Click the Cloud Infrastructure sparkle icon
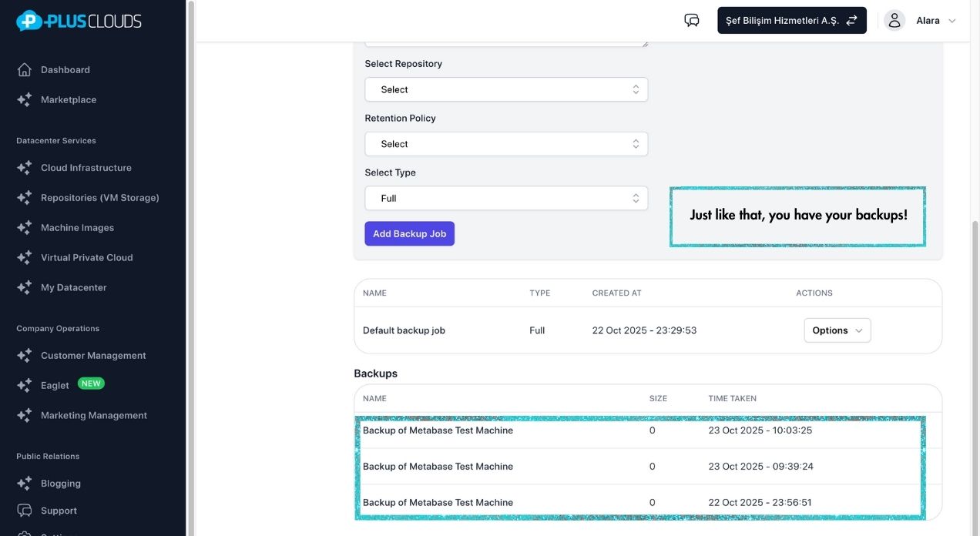 (25, 168)
